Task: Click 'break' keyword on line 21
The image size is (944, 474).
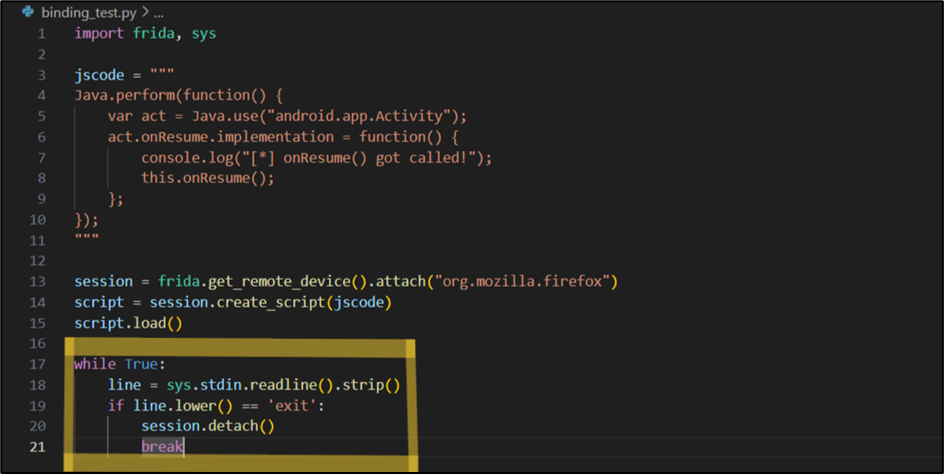Action: pyautogui.click(x=162, y=447)
